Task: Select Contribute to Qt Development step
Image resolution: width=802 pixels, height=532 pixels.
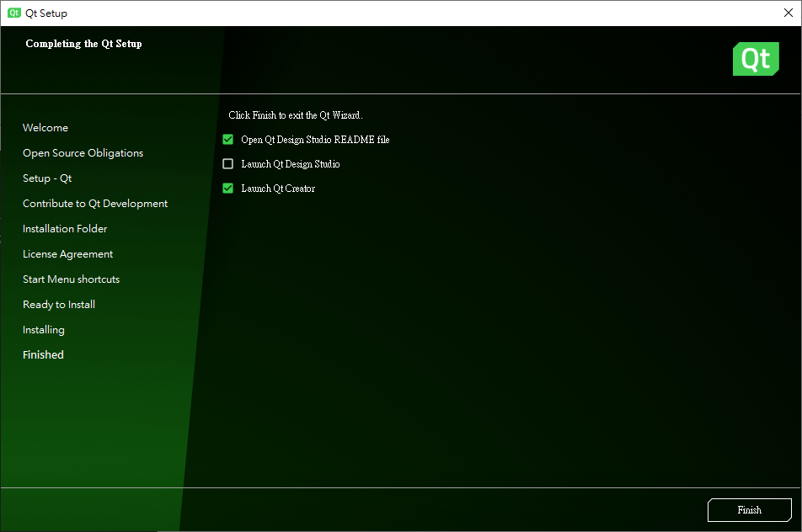Action: click(x=95, y=204)
